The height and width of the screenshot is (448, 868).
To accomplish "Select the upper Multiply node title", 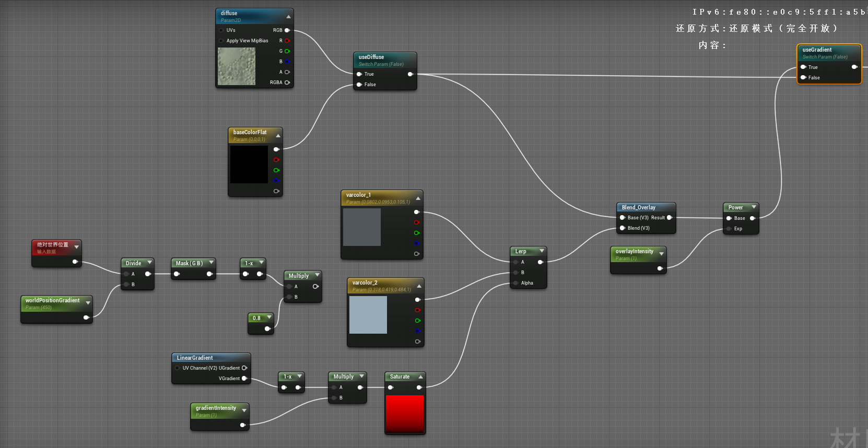I will click(x=299, y=276).
